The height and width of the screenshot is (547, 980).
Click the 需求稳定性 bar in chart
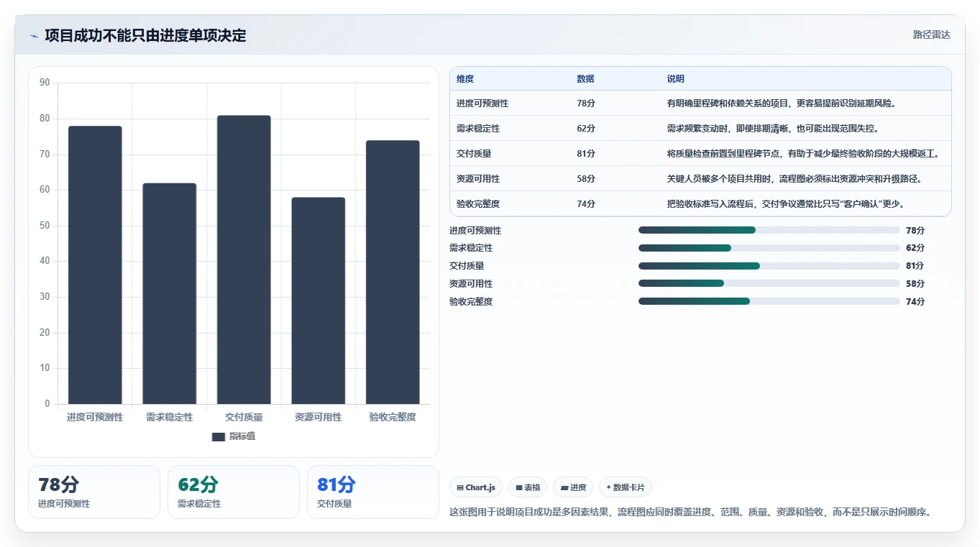(169, 294)
